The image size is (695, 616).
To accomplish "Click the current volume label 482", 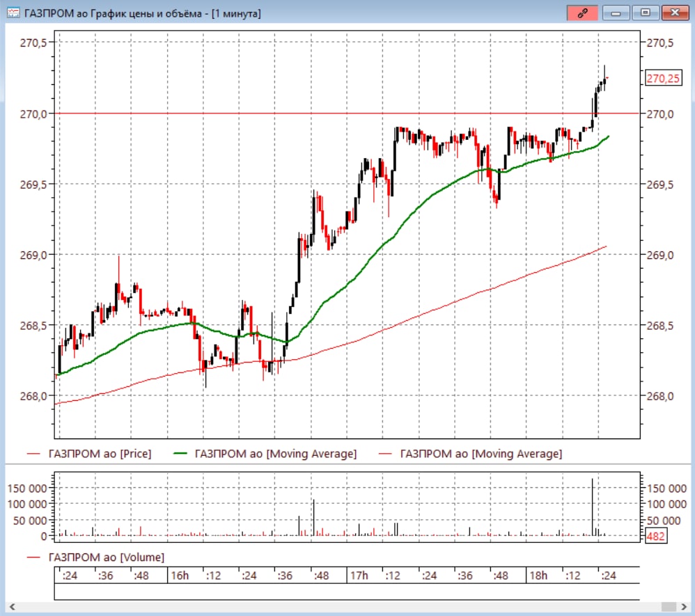I will tap(655, 536).
